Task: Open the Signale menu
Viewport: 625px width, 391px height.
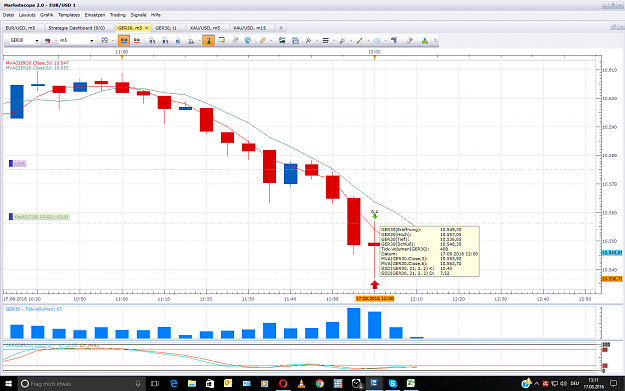Action: click(138, 15)
